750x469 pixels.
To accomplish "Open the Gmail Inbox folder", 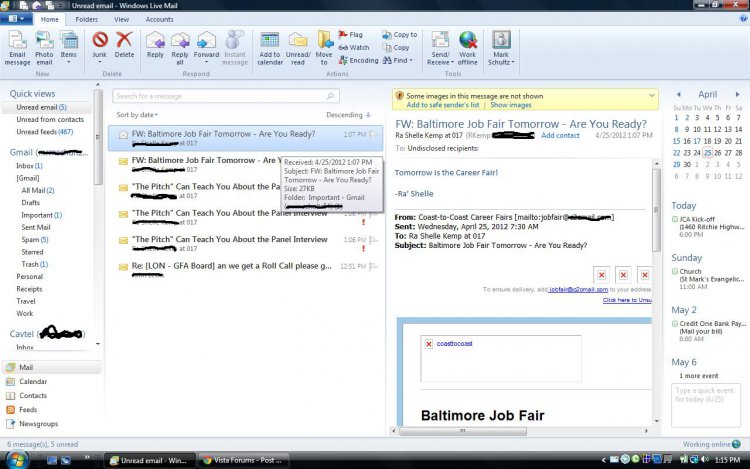I will pyautogui.click(x=29, y=166).
